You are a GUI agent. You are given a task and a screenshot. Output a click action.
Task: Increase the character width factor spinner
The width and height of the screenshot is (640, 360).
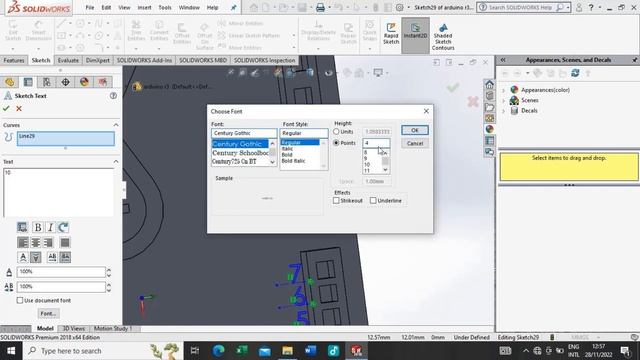tap(109, 269)
